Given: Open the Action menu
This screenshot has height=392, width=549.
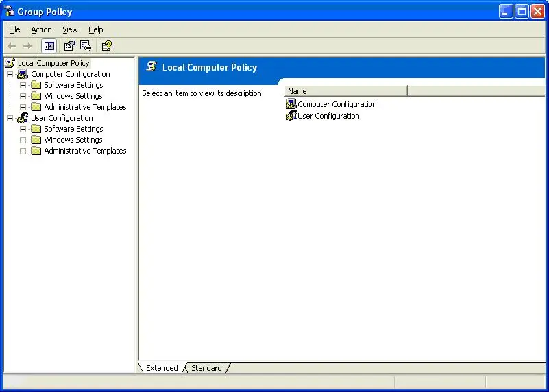Looking at the screenshot, I should [41, 29].
